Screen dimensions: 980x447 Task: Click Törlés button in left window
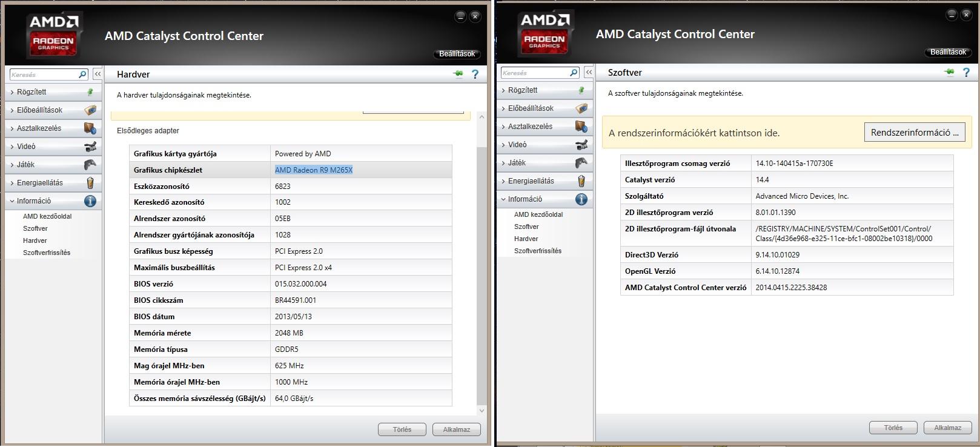tap(402, 429)
